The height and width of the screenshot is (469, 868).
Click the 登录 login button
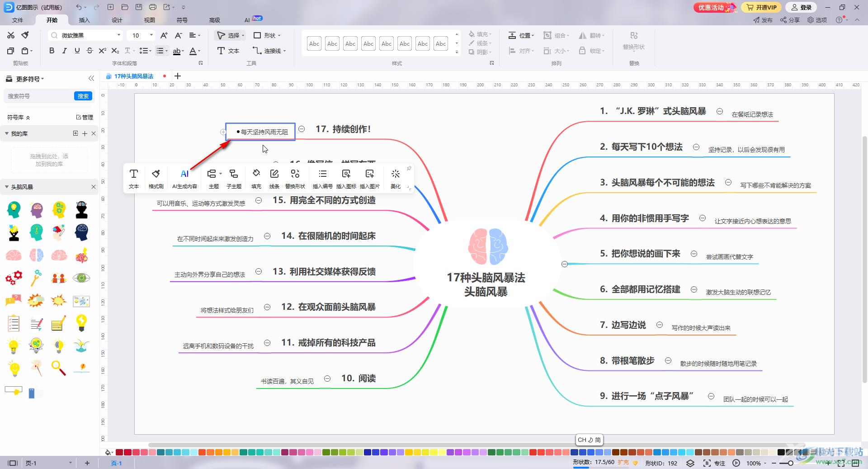tap(802, 7)
